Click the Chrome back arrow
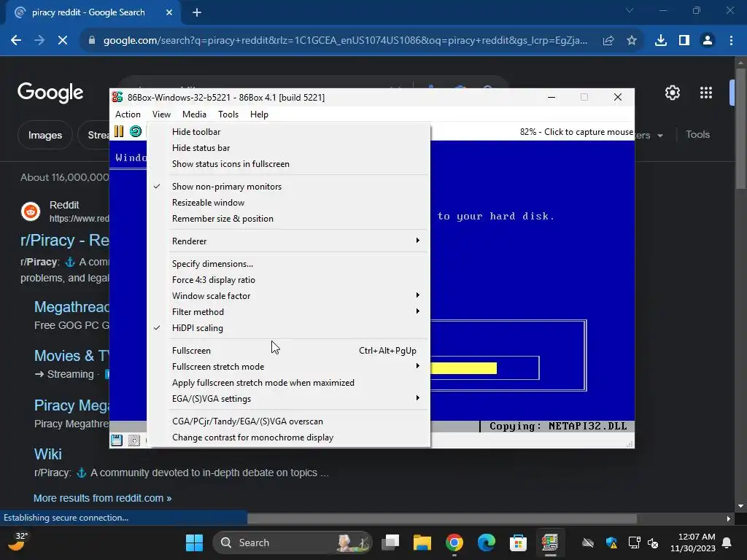747x560 pixels. point(16,41)
